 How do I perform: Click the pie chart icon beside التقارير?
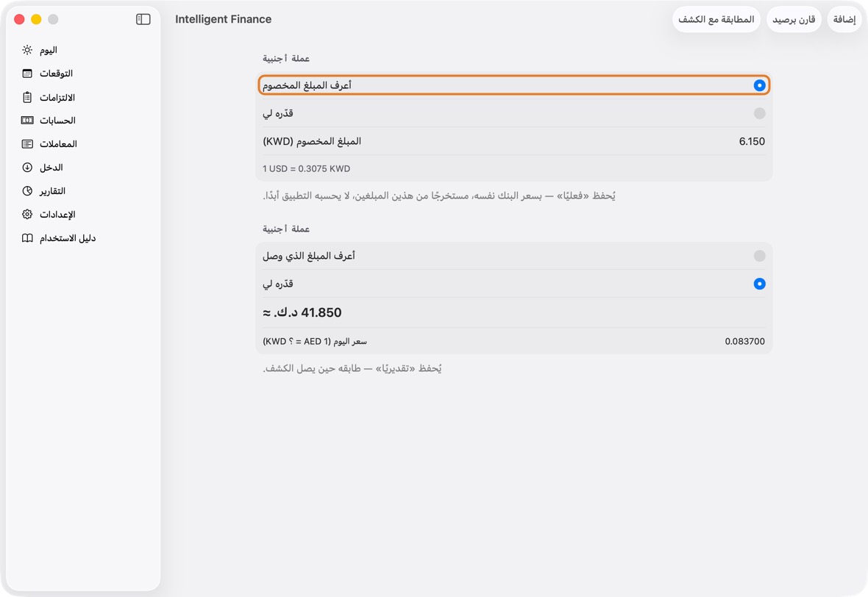[27, 191]
